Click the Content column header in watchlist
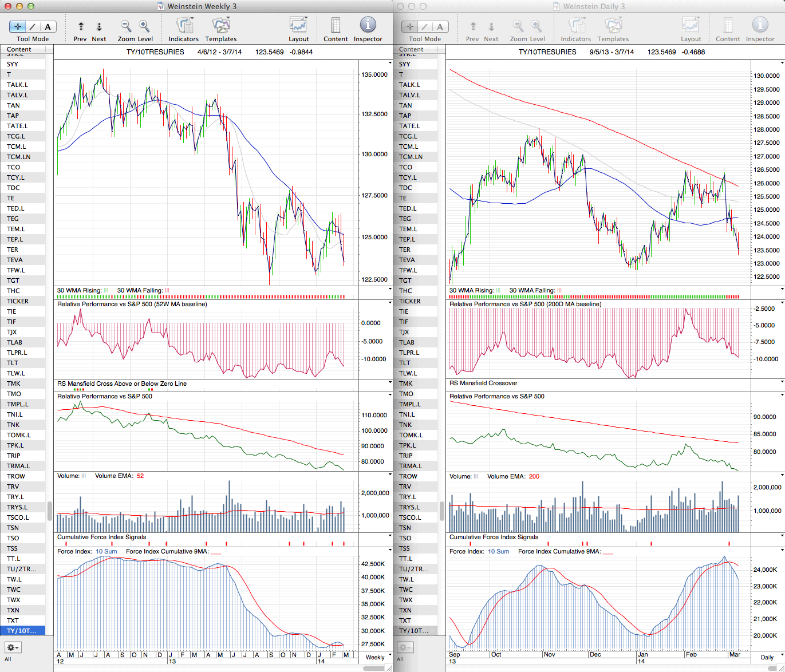The image size is (785, 672). coord(19,49)
